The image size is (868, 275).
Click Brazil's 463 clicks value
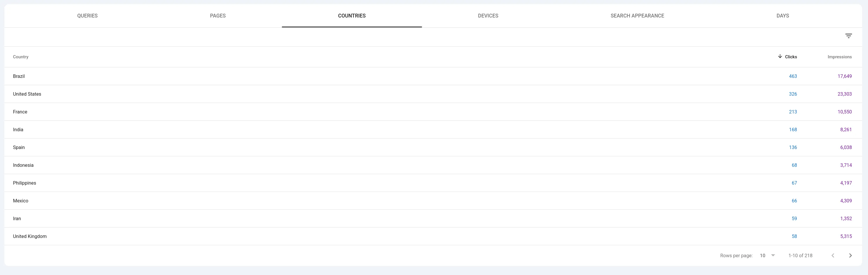793,76
